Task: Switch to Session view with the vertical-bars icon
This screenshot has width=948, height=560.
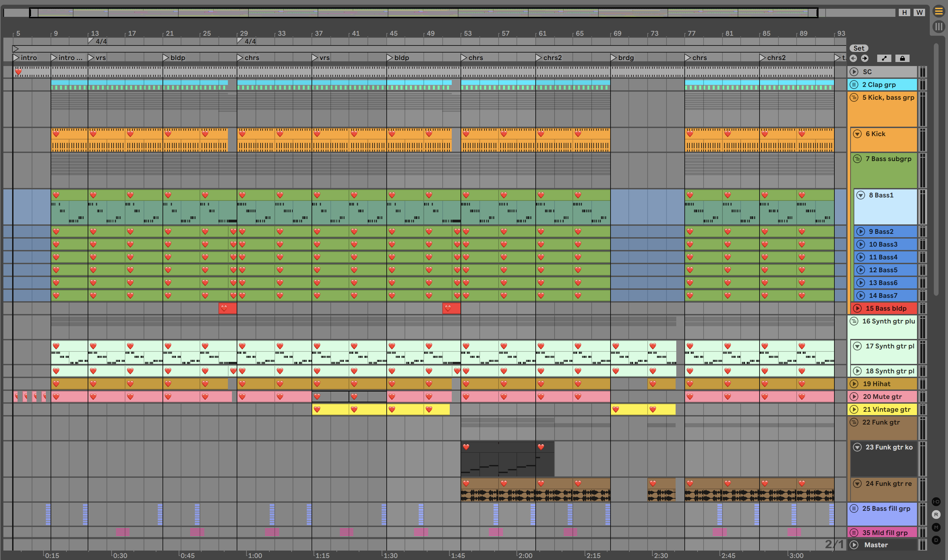Action: [x=938, y=26]
